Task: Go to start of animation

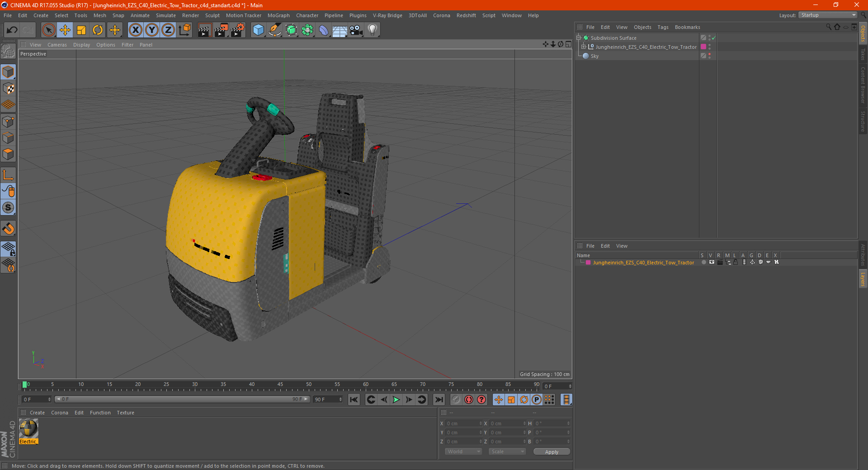Action: click(354, 399)
